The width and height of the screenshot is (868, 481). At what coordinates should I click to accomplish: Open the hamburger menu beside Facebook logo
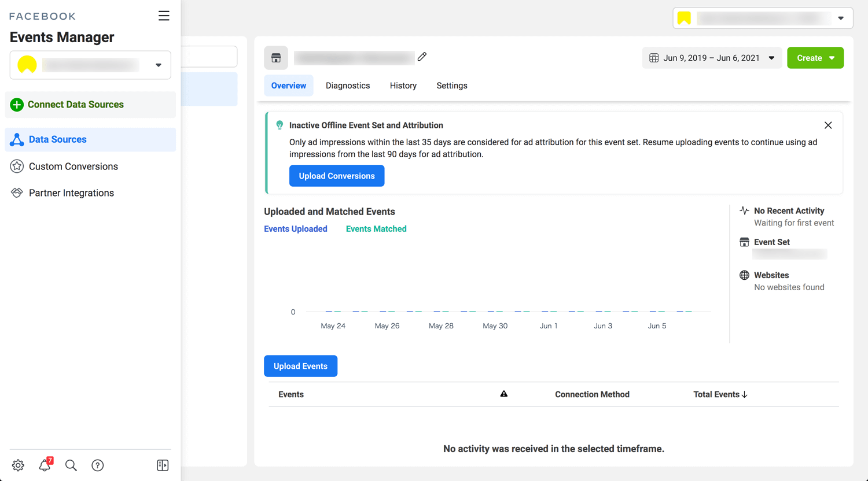pyautogui.click(x=164, y=16)
